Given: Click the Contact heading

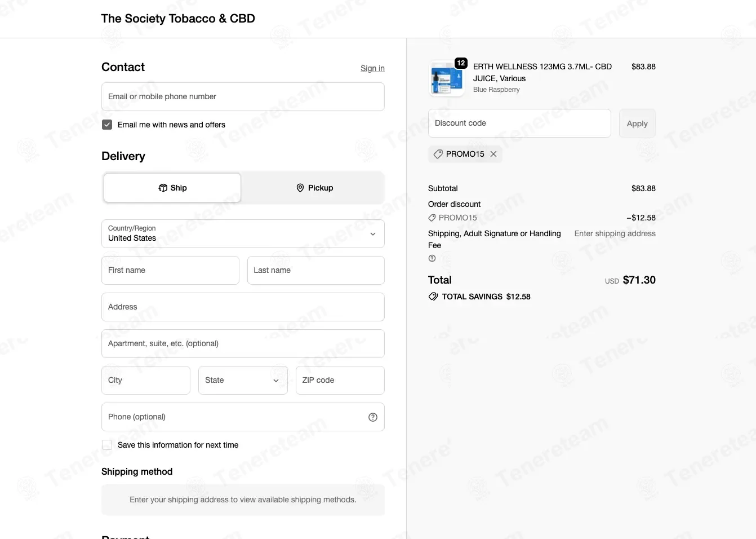Looking at the screenshot, I should click(x=123, y=67).
